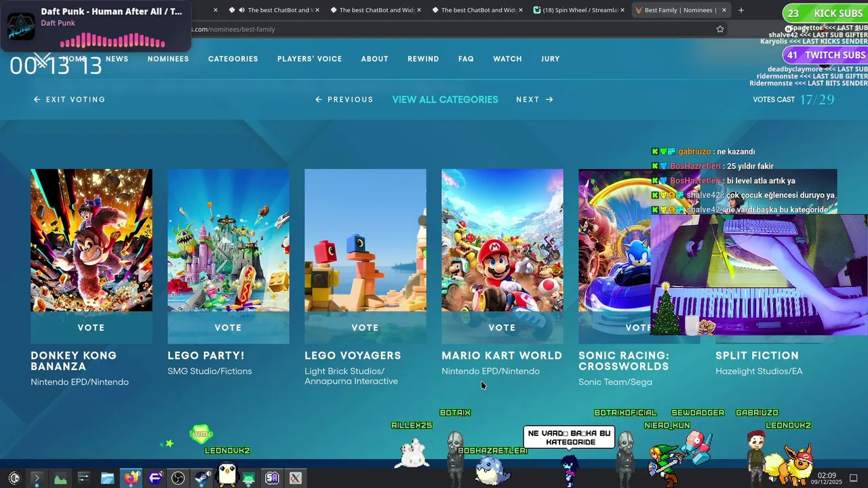Click the SMG Studio/Fictions developer text
This screenshot has height=488, width=868.
click(x=210, y=371)
